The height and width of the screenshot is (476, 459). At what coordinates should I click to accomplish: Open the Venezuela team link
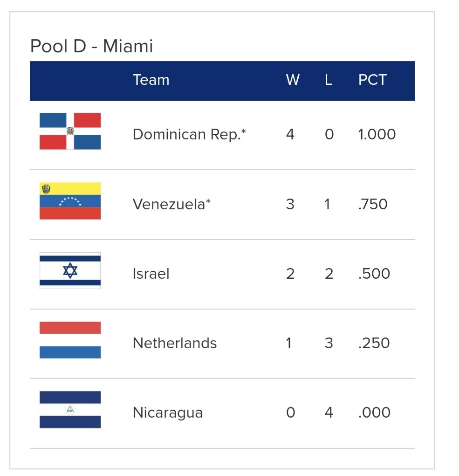click(171, 204)
